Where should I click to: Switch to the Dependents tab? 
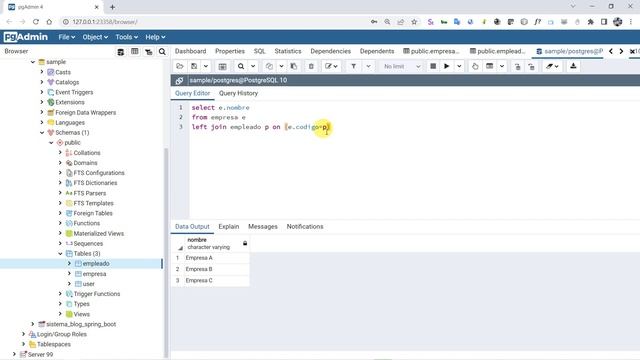377,51
